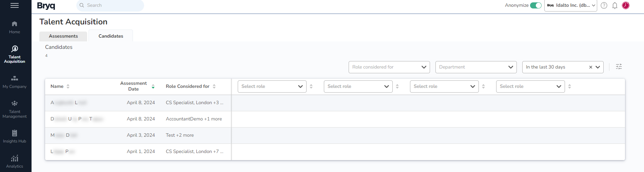Click the Bryq logo
The height and width of the screenshot is (172, 644).
coord(46,5)
